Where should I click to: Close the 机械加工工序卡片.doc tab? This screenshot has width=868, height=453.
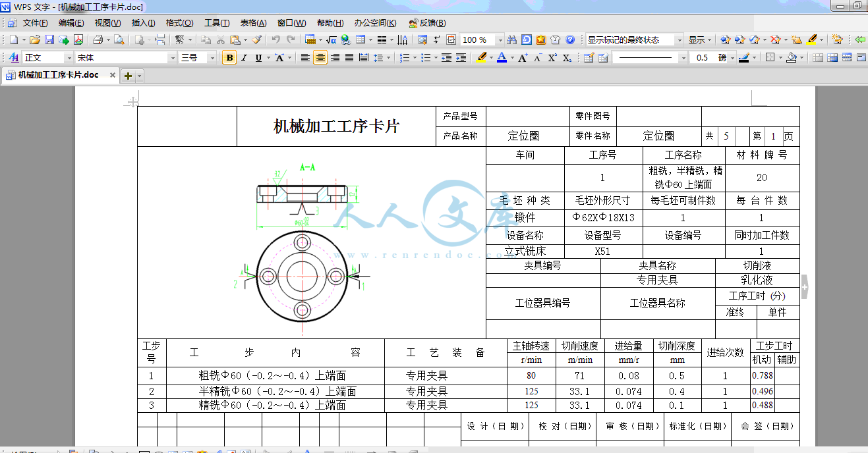pyautogui.click(x=113, y=75)
